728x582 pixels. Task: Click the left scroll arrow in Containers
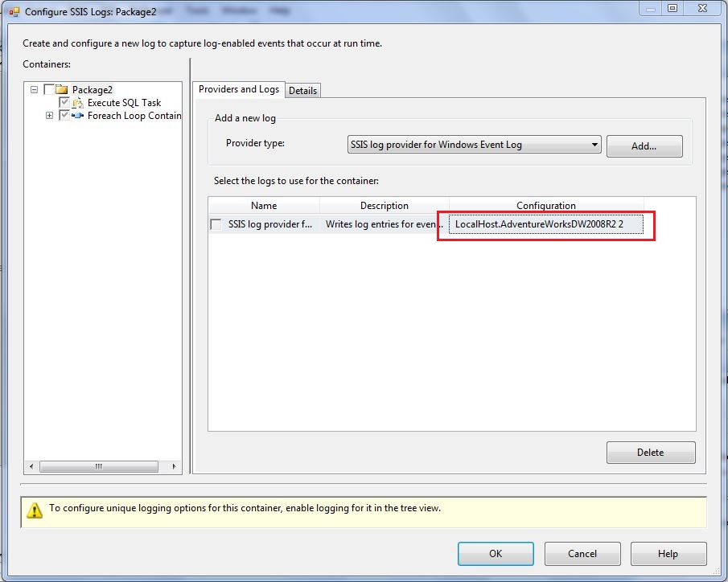tap(32, 466)
